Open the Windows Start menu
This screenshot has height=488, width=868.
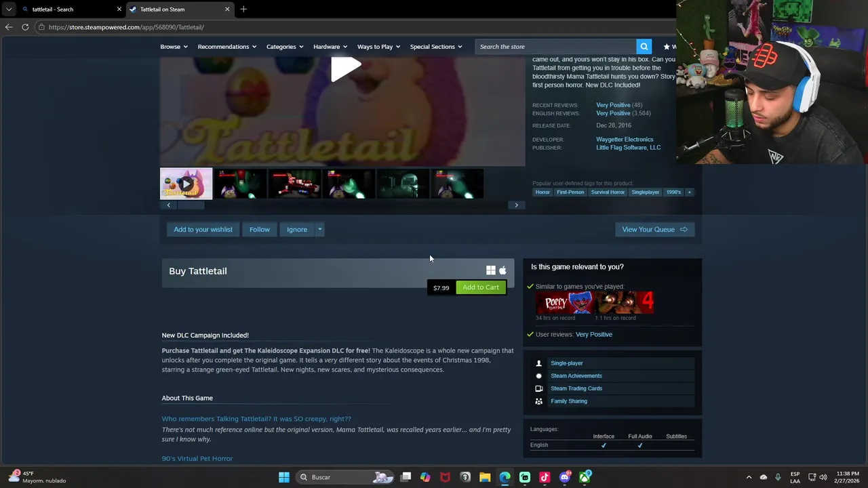point(284,477)
